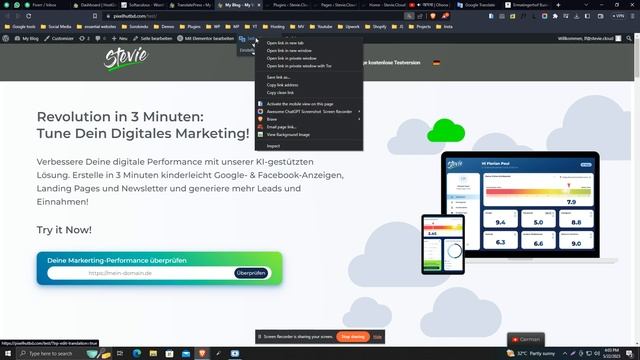Open File Explorer from taskbar
Screen dimensions: 640x360
(153, 353)
